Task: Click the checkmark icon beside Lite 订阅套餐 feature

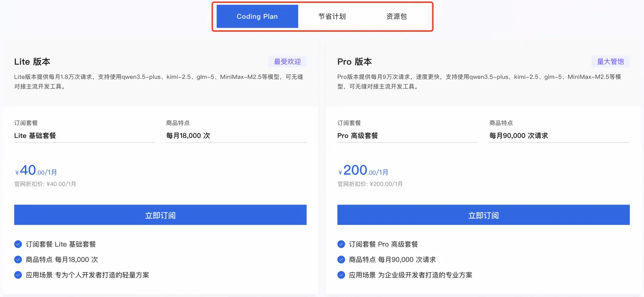Action: (17, 244)
